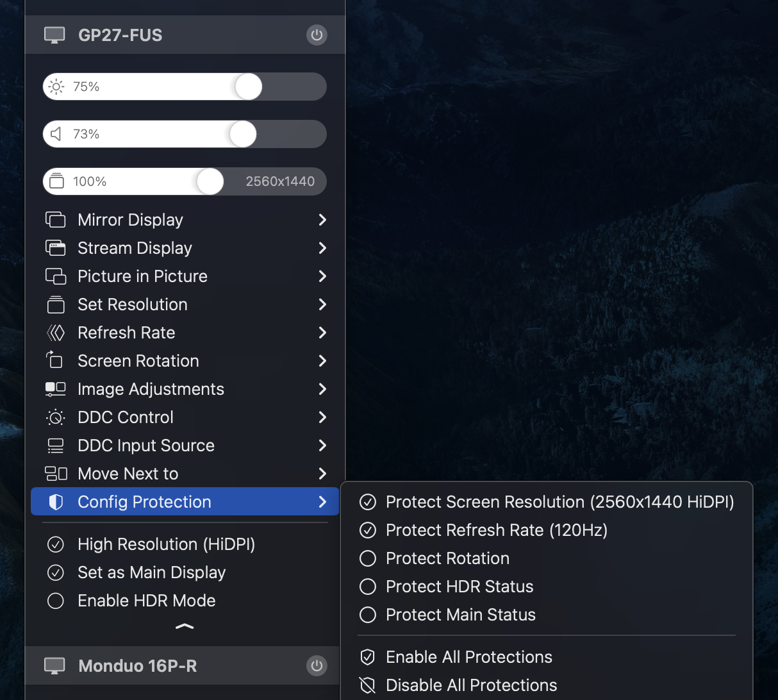This screenshot has width=778, height=700.
Task: Click the Stream Display icon
Action: click(x=56, y=248)
